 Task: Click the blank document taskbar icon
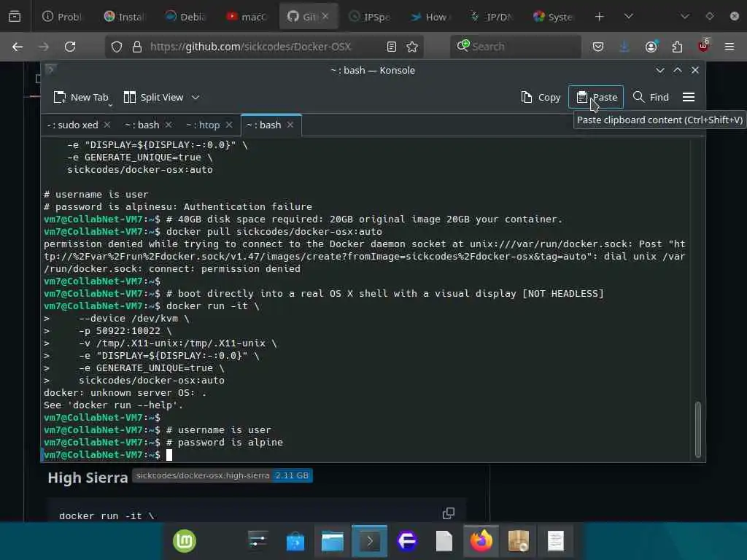click(x=444, y=542)
